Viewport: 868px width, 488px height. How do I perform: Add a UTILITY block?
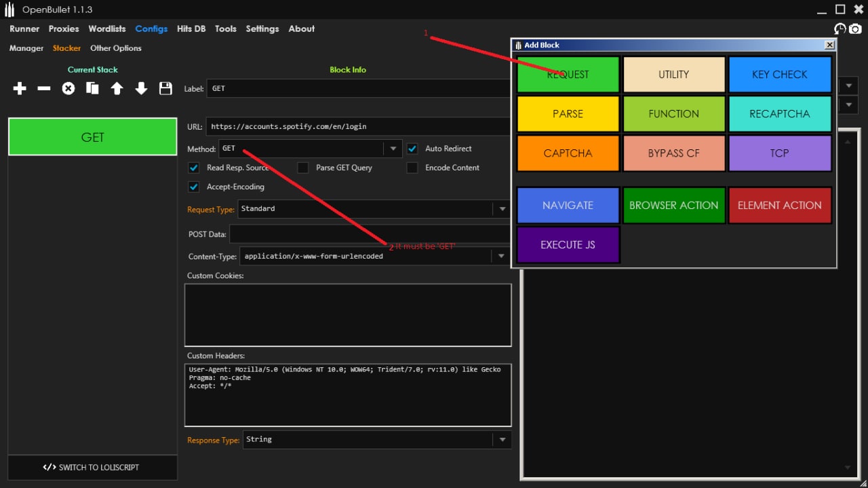[674, 75]
